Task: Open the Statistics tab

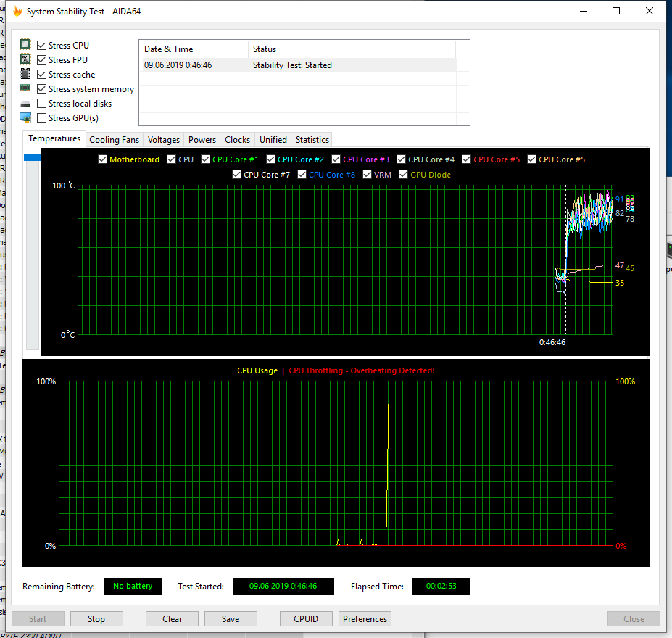Action: [312, 140]
